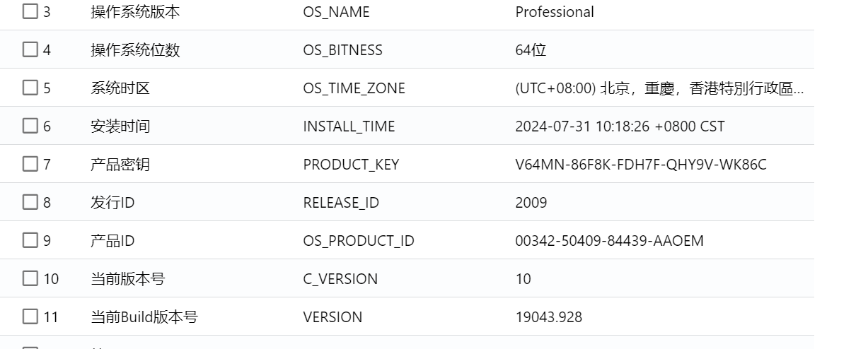Click the 当前版本号 label
The height and width of the screenshot is (349, 868).
[x=127, y=279]
